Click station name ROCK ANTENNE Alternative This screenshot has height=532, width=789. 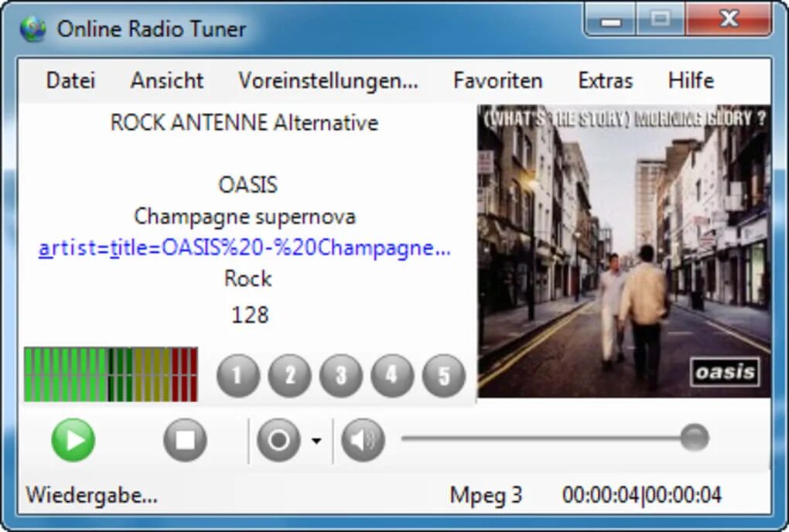click(244, 123)
